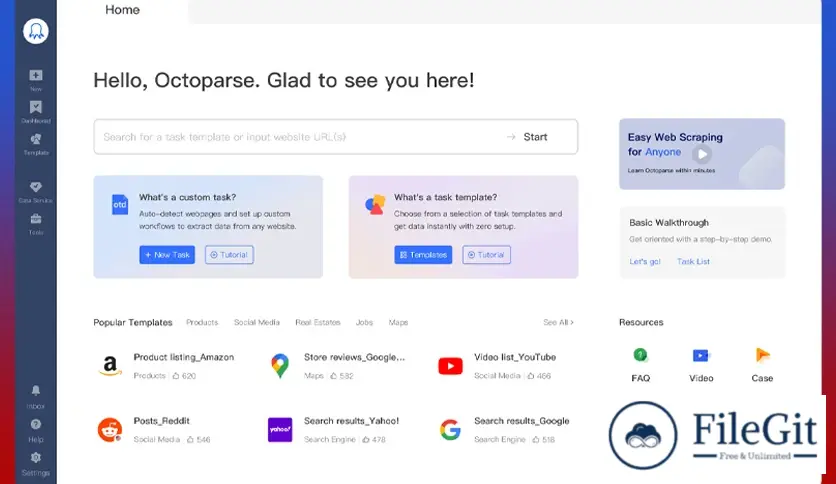The image size is (836, 484).
Task: Filter templates by Jobs
Action: click(x=365, y=322)
